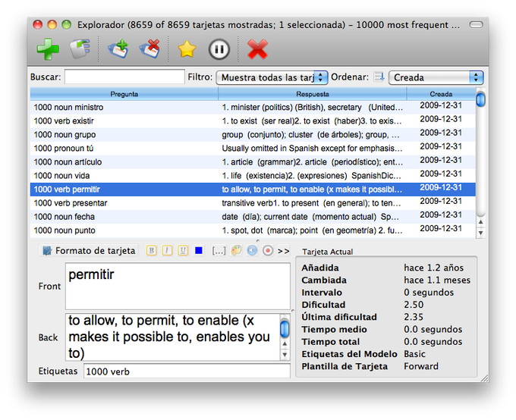Click the yellow star mark icon
Image resolution: width=516 pixels, height=420 pixels.
[187, 49]
